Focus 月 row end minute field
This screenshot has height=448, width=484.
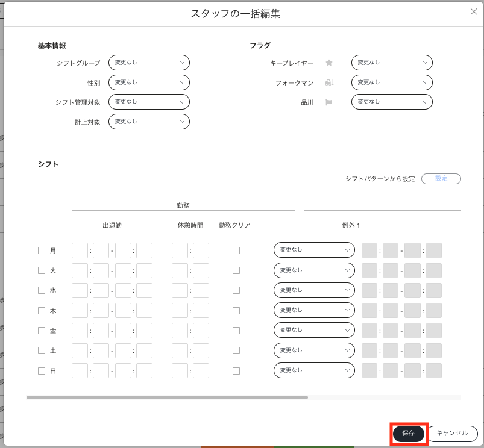pyautogui.click(x=144, y=250)
